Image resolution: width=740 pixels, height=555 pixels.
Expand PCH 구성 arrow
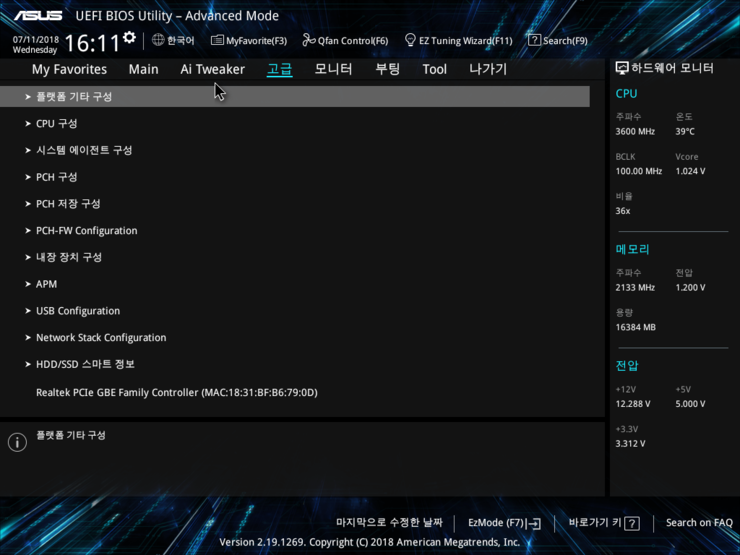[28, 177]
